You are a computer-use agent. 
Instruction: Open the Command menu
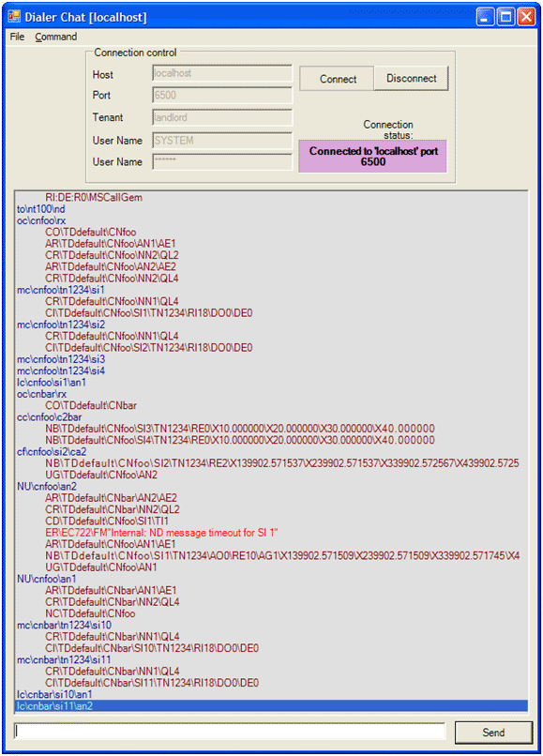coord(56,37)
